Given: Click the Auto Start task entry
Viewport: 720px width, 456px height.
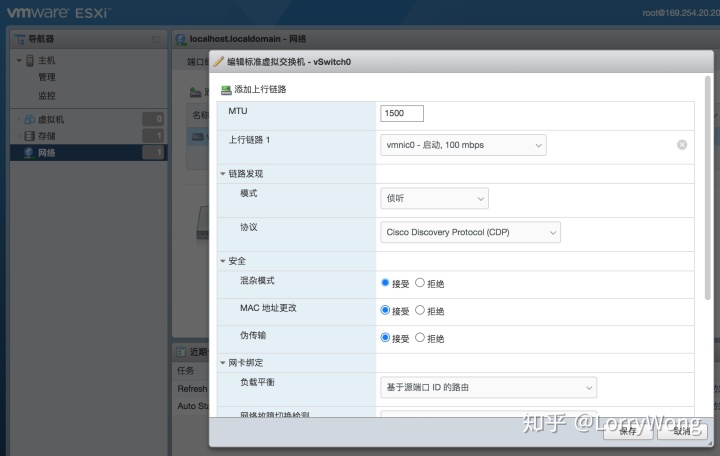Looking at the screenshot, I should tap(193, 406).
